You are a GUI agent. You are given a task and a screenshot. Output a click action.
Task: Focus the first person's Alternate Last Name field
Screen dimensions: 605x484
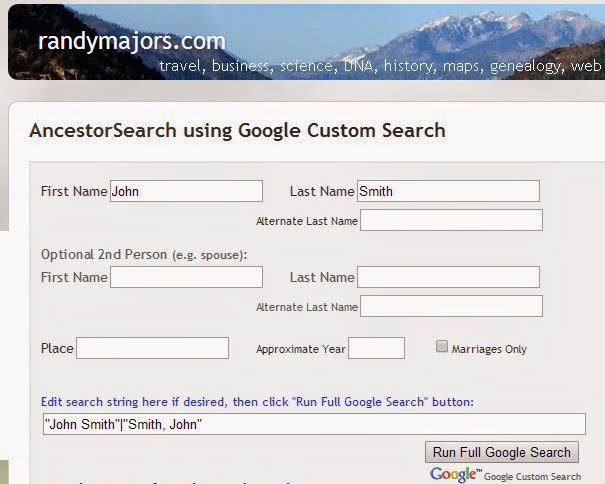point(451,220)
